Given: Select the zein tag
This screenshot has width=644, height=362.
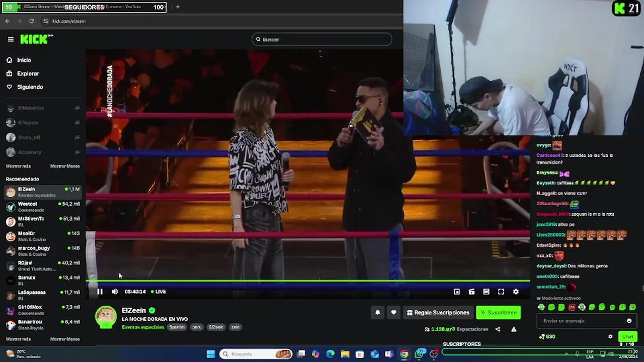Looking at the screenshot, I should (235, 327).
